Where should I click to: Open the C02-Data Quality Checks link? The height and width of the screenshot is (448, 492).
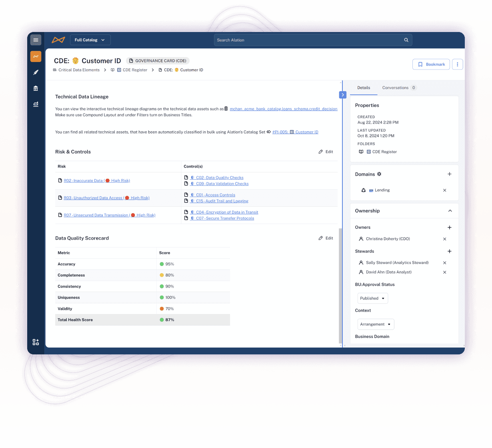coord(219,178)
